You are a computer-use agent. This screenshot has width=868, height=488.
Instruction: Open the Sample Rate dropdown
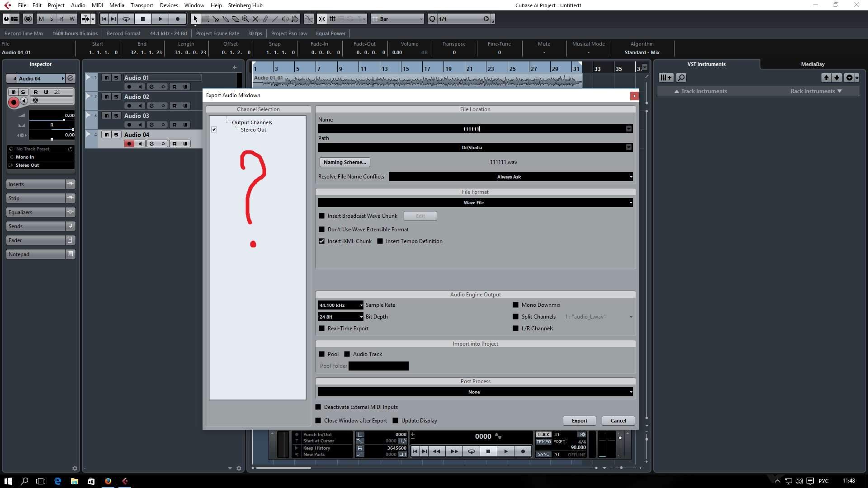(x=340, y=305)
